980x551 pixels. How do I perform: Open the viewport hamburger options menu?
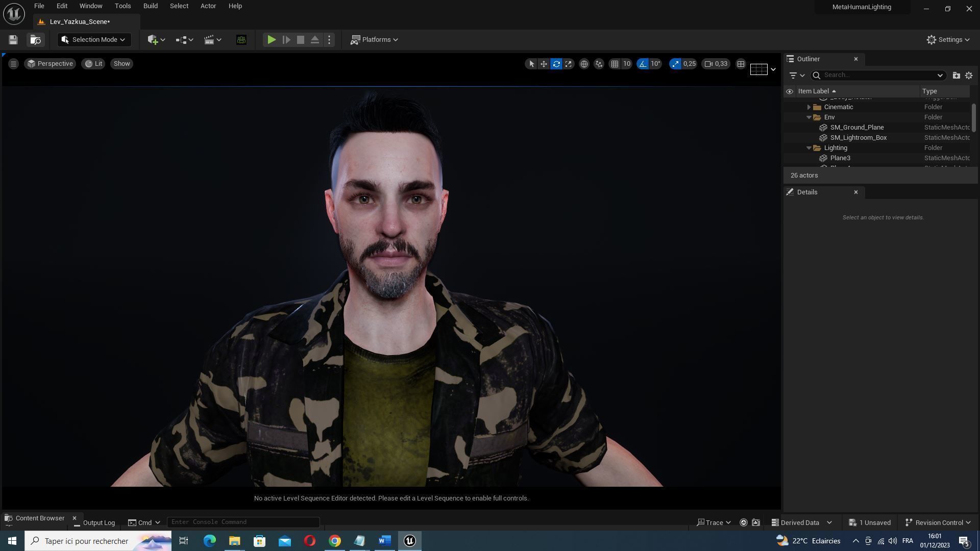(14, 64)
